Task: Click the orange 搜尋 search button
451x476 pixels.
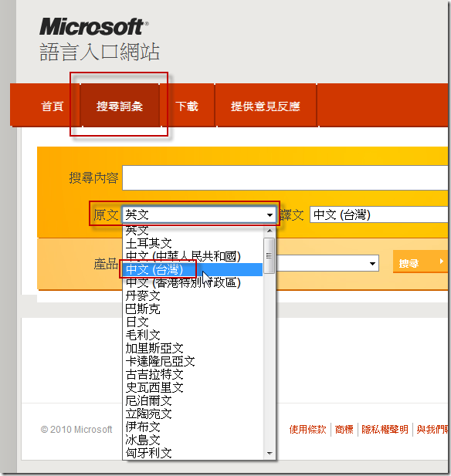Action: pyautogui.click(x=420, y=262)
